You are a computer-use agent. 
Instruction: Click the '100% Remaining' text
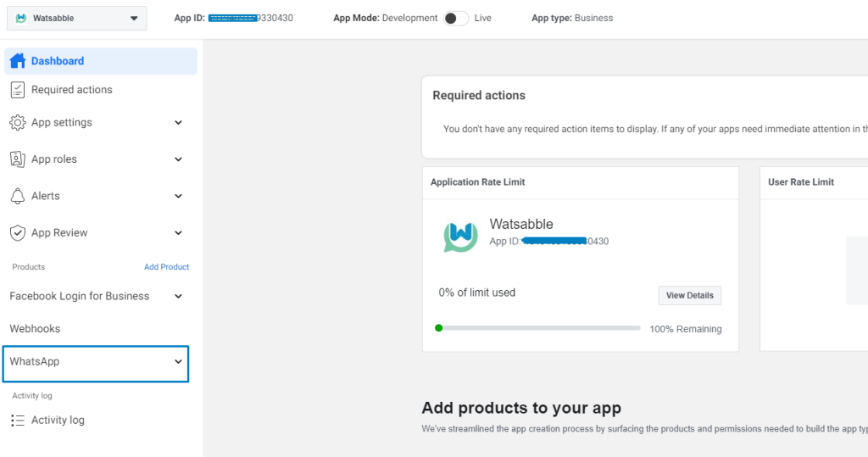(x=686, y=329)
